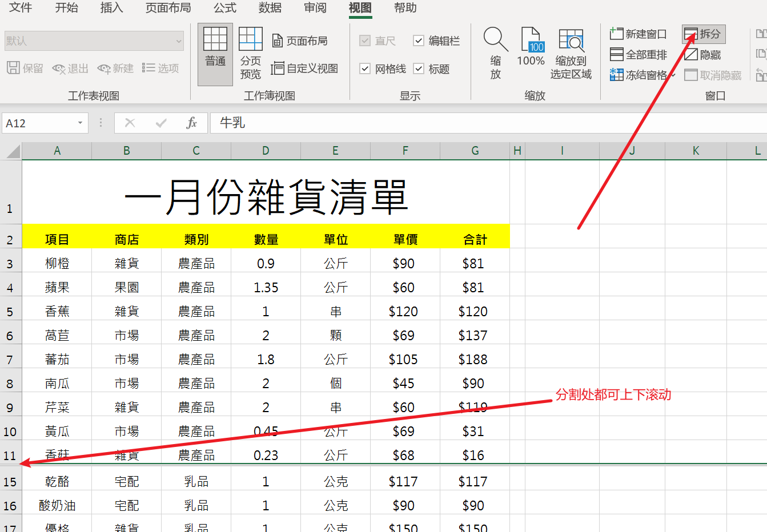767x532 pixels.
Task: Switch to the 插入 tab
Action: pyautogui.click(x=111, y=7)
